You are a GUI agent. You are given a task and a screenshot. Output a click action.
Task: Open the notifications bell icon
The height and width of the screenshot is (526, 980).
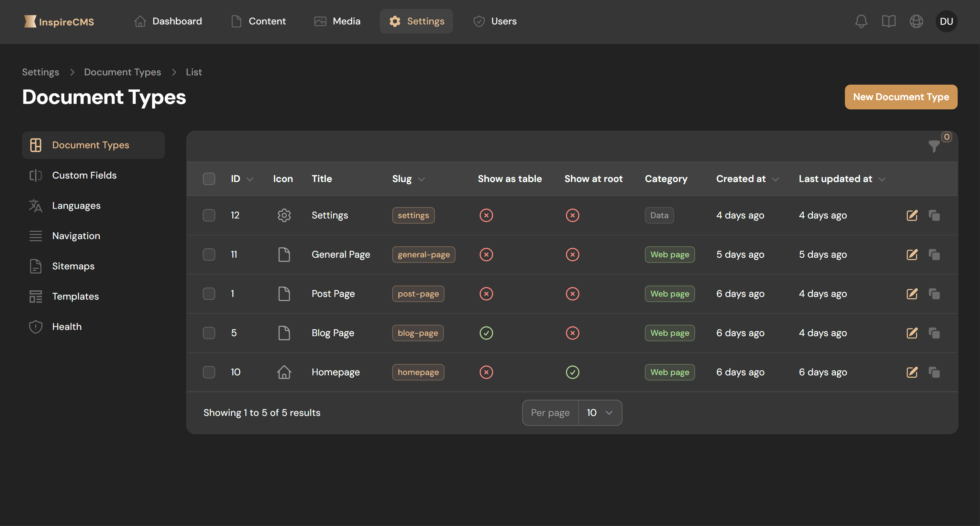point(861,21)
